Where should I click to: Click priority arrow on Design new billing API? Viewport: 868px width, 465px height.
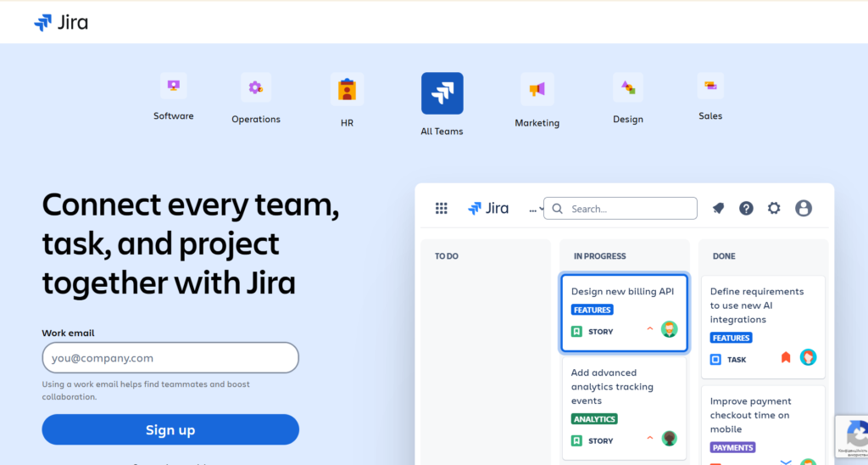650,328
